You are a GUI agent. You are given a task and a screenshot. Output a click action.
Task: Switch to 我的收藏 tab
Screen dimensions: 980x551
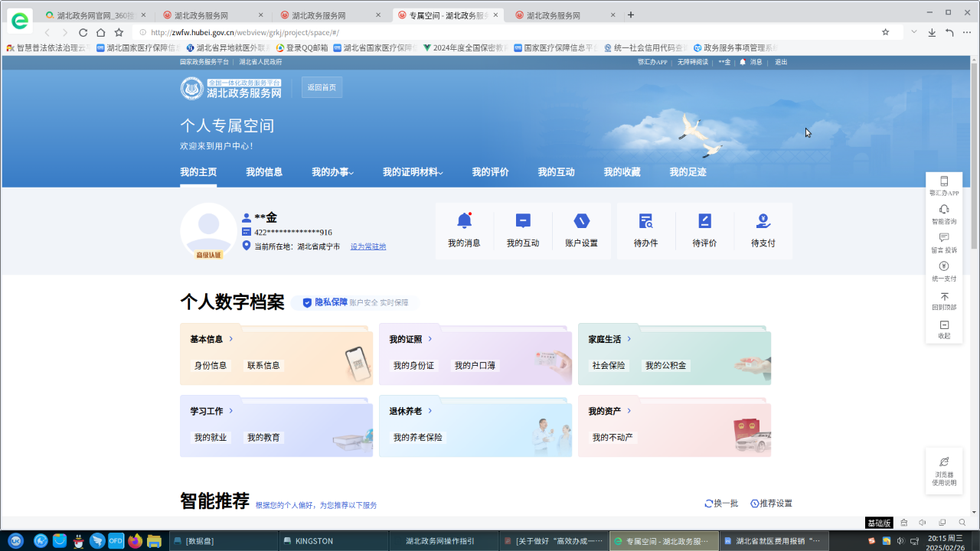click(x=622, y=172)
